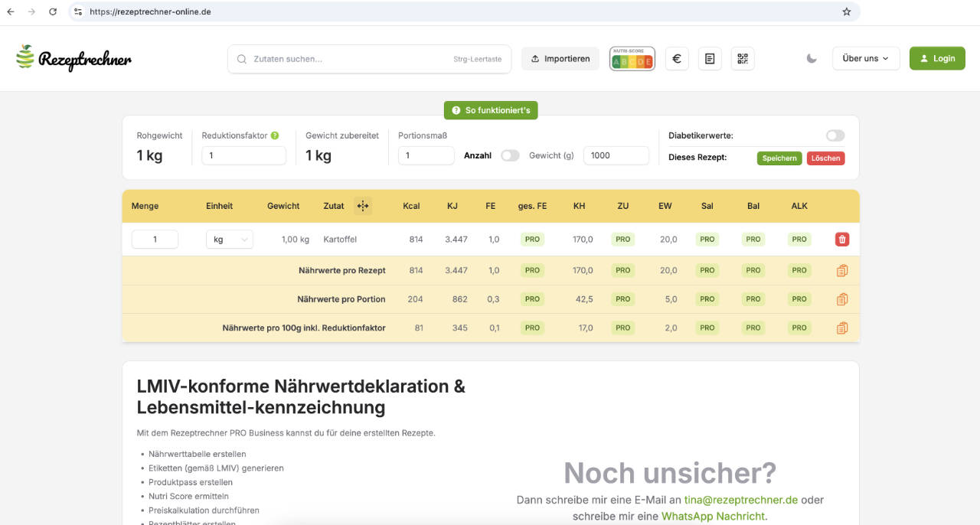The width and height of the screenshot is (980, 525).
Task: Expand the Über uns menu
Action: tap(865, 58)
